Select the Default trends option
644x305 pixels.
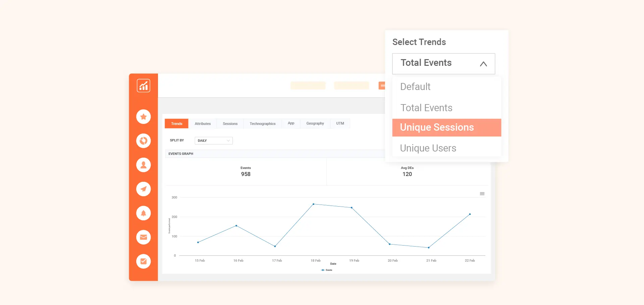[x=415, y=87]
